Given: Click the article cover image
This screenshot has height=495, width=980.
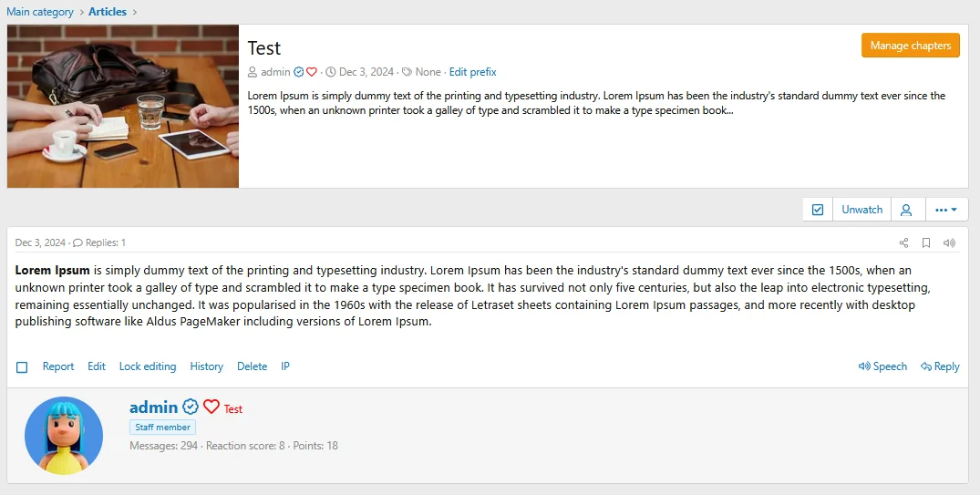Looking at the screenshot, I should point(123,107).
